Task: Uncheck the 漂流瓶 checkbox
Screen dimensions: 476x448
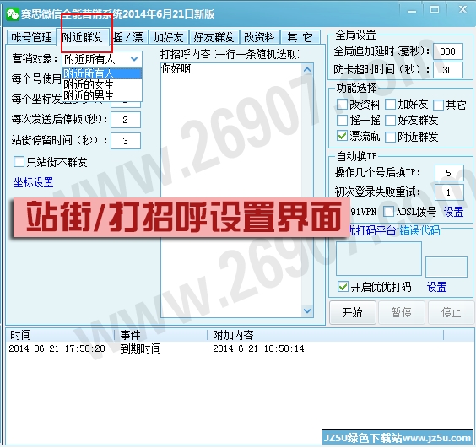Action: (x=342, y=136)
